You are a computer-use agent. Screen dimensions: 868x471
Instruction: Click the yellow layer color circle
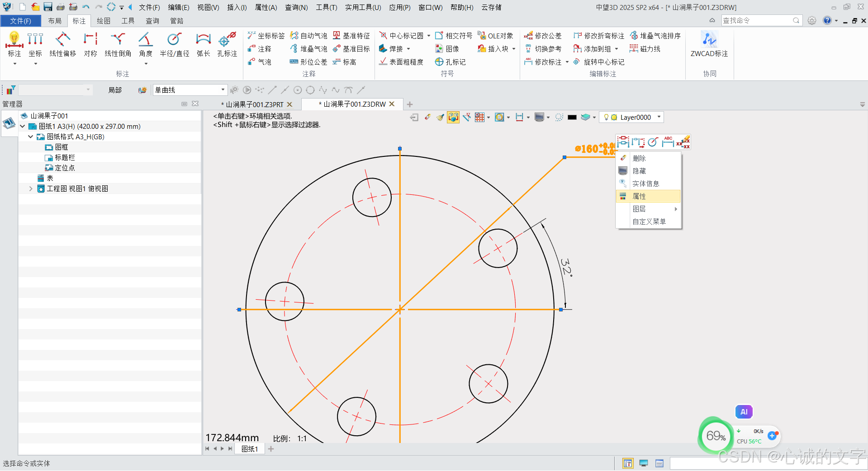pos(614,118)
